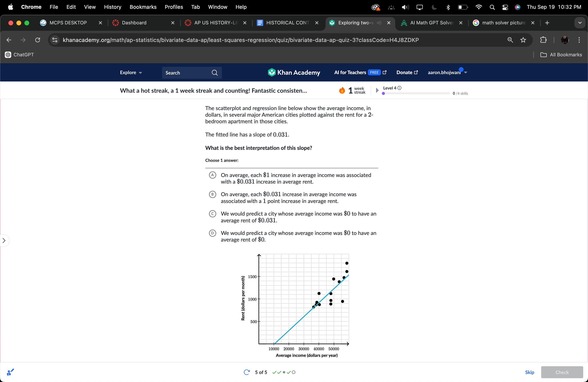This screenshot has width=588, height=382.
Task: Click the Level 4 info icon
Action: tap(399, 88)
